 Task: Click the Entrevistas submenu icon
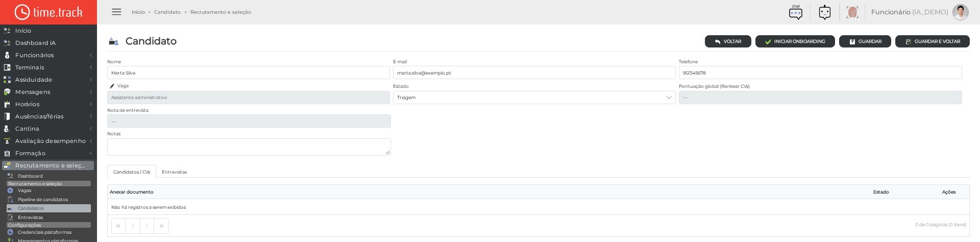(x=10, y=217)
